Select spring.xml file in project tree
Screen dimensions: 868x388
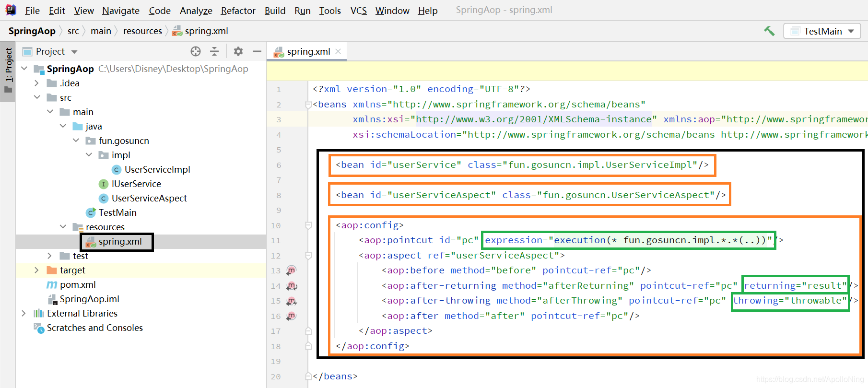pyautogui.click(x=120, y=241)
